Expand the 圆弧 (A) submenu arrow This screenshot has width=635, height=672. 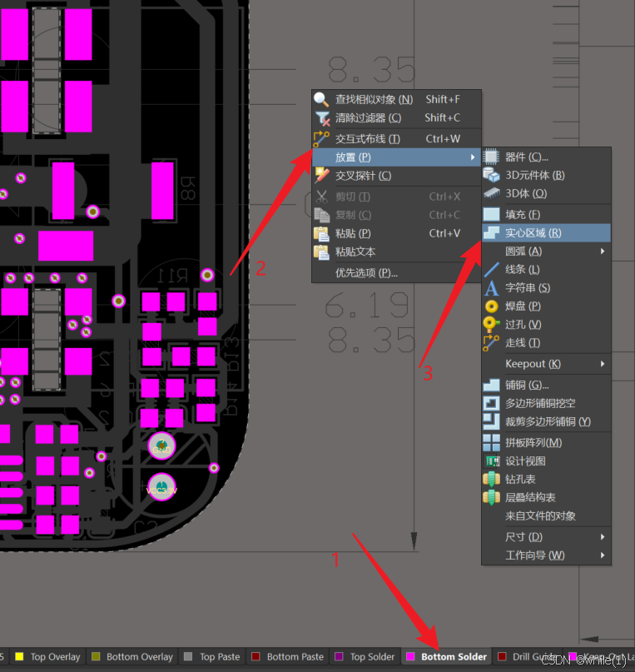tap(602, 251)
